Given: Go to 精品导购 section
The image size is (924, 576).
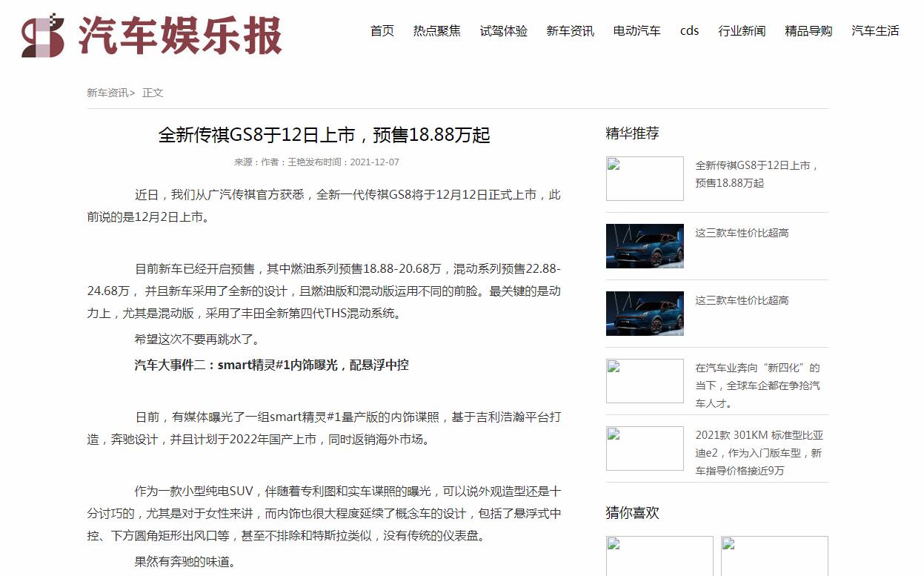Looking at the screenshot, I should 808,31.
